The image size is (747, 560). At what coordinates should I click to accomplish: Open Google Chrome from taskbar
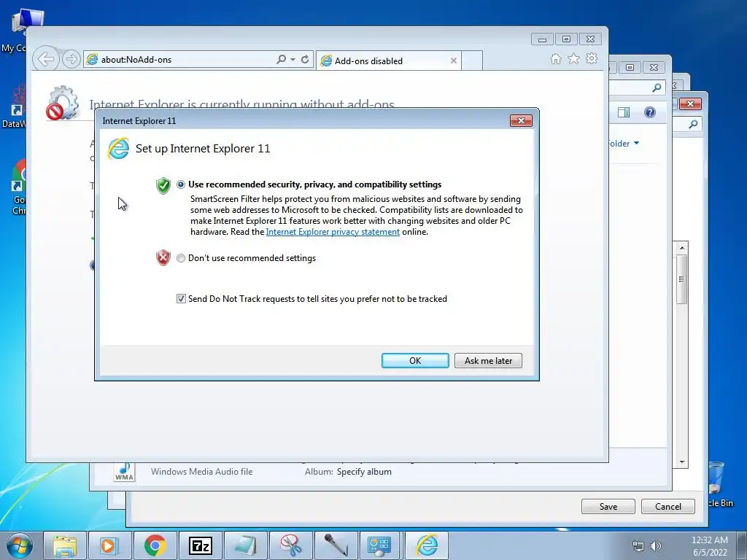(x=155, y=545)
